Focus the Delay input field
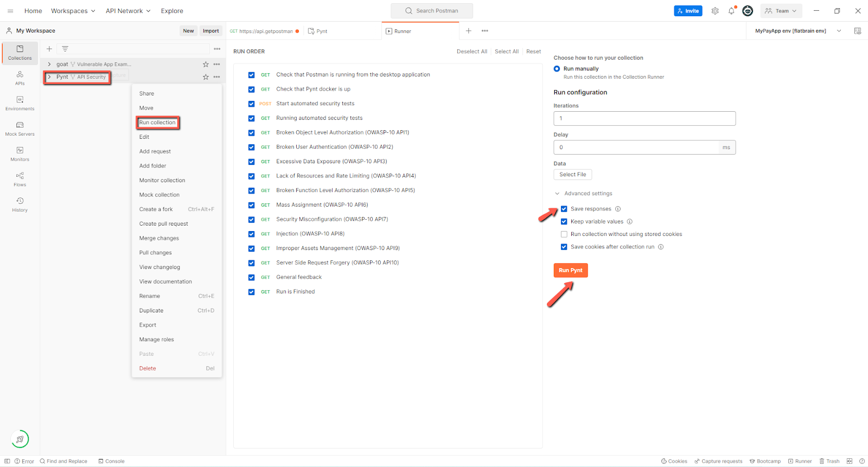 point(644,147)
